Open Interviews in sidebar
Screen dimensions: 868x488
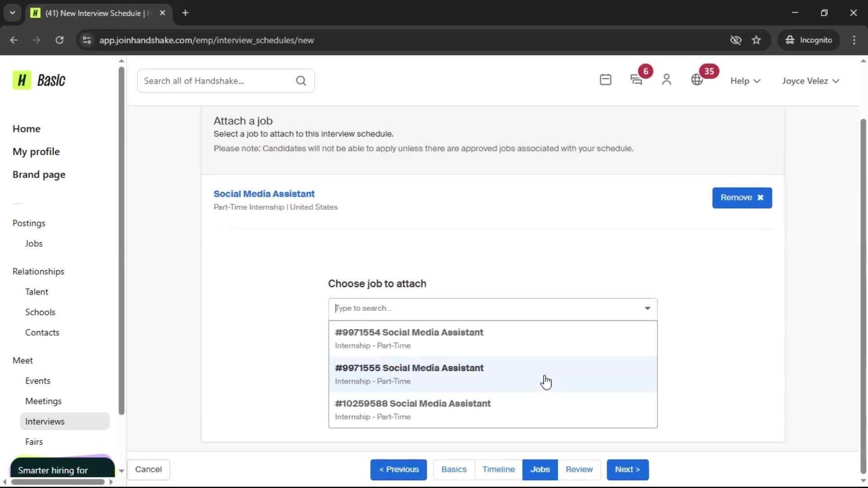(65, 422)
